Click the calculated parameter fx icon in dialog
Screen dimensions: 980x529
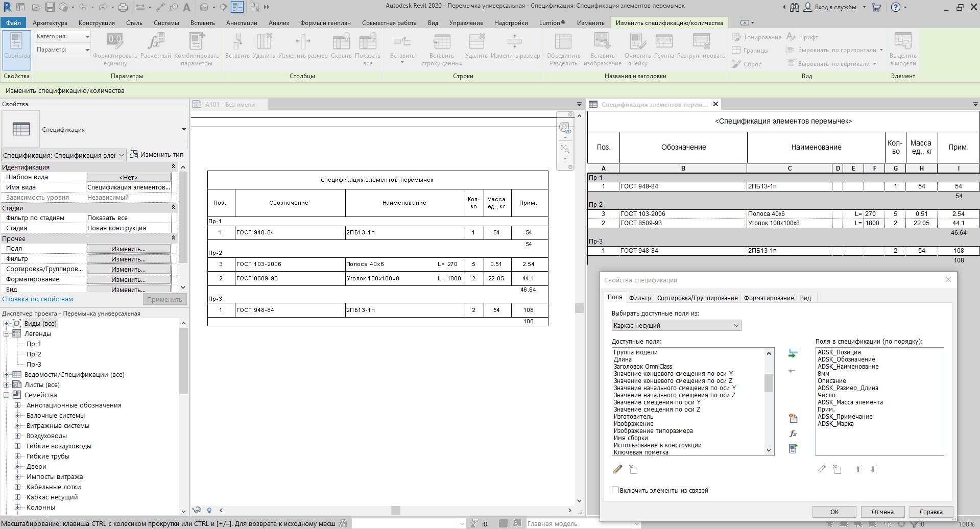coord(793,434)
